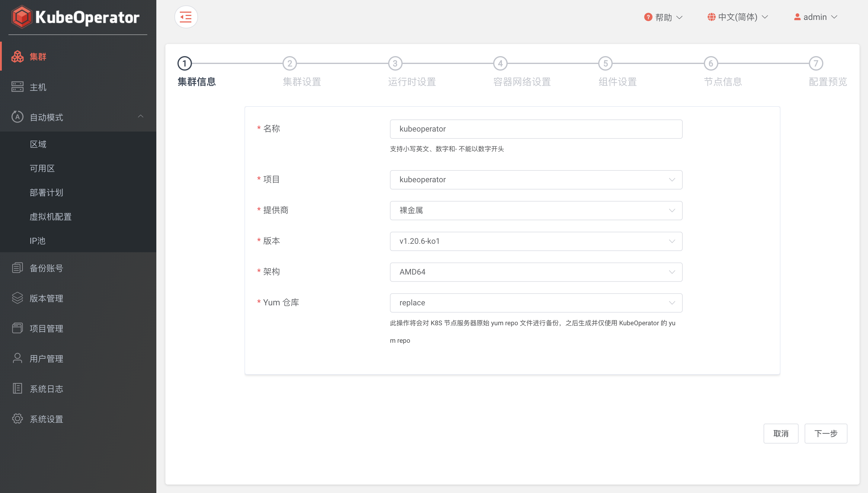Click the 系统设置 gear icon

tap(18, 418)
